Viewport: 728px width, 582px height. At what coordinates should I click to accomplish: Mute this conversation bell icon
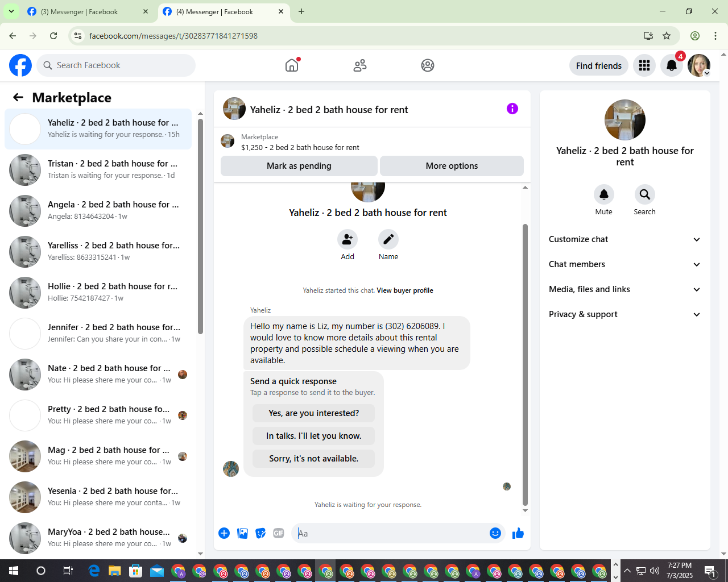604,194
